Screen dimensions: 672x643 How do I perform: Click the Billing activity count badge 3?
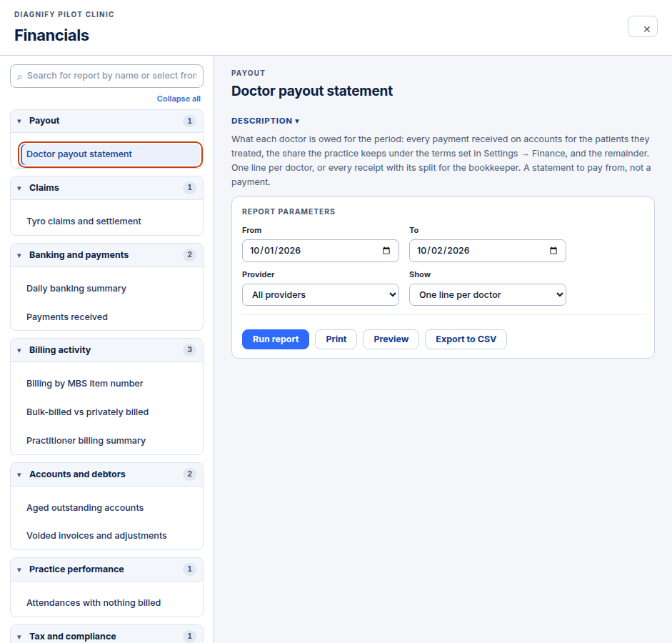189,350
